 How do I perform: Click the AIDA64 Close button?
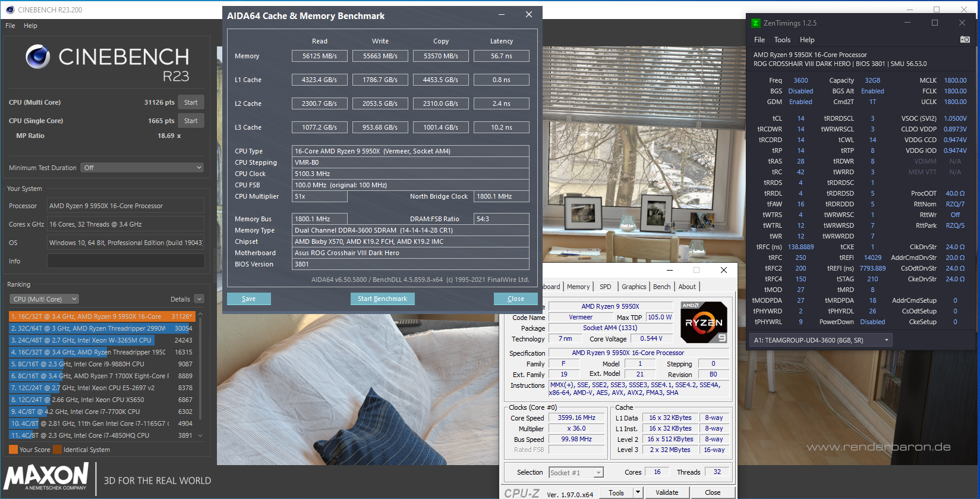[x=516, y=299]
